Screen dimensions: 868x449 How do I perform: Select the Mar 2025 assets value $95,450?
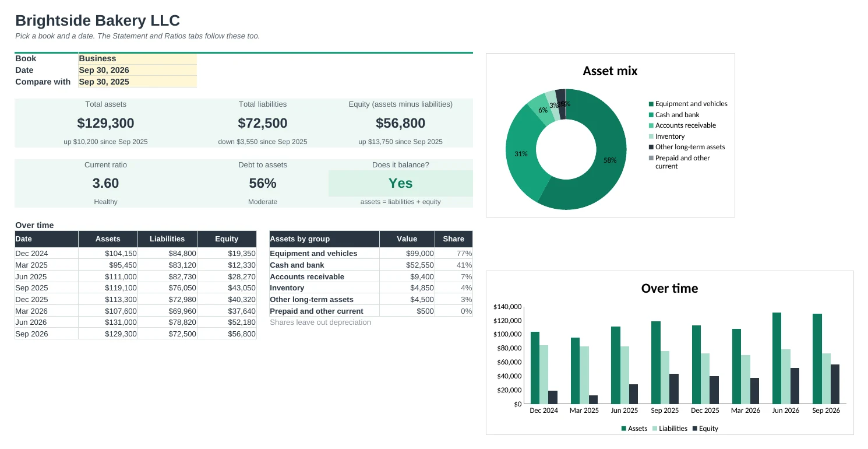pos(108,265)
